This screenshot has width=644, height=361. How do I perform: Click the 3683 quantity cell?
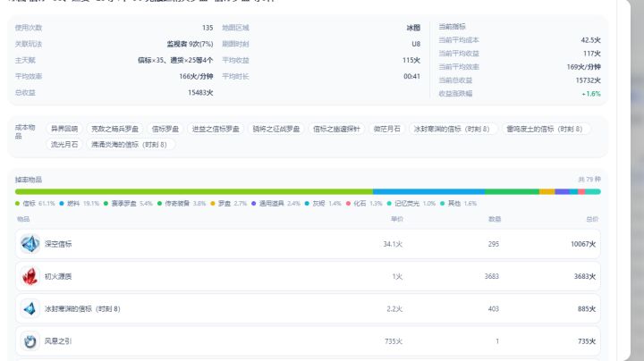point(492,276)
